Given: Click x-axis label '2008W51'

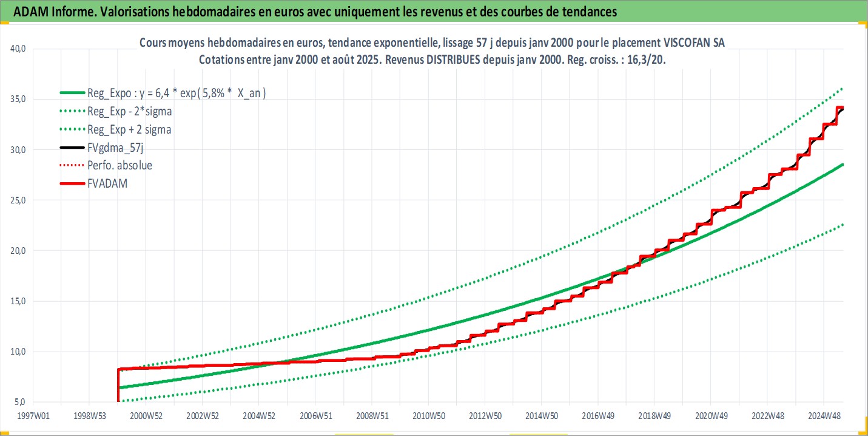Looking at the screenshot, I should (372, 416).
